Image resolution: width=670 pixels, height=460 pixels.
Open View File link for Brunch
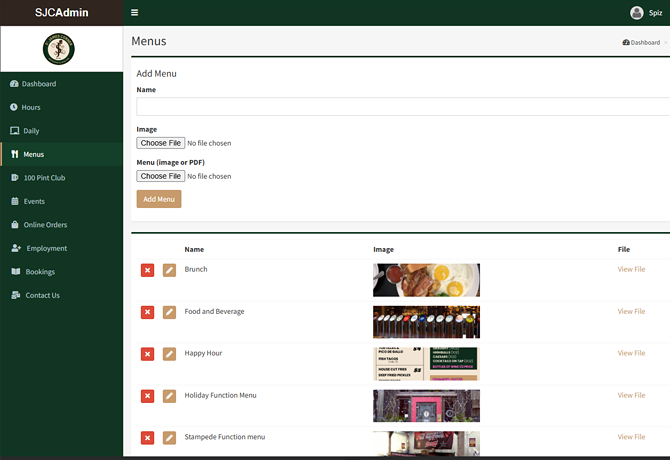point(631,269)
